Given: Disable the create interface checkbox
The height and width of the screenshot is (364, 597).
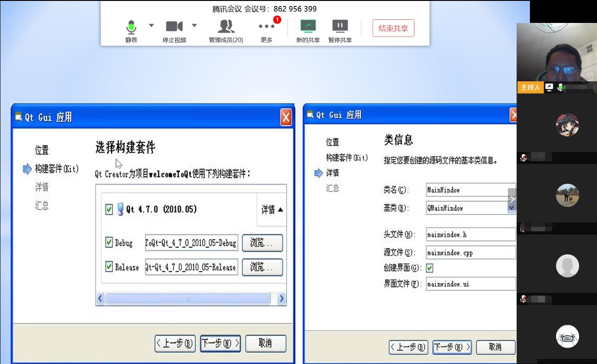Looking at the screenshot, I should pyautogui.click(x=430, y=268).
